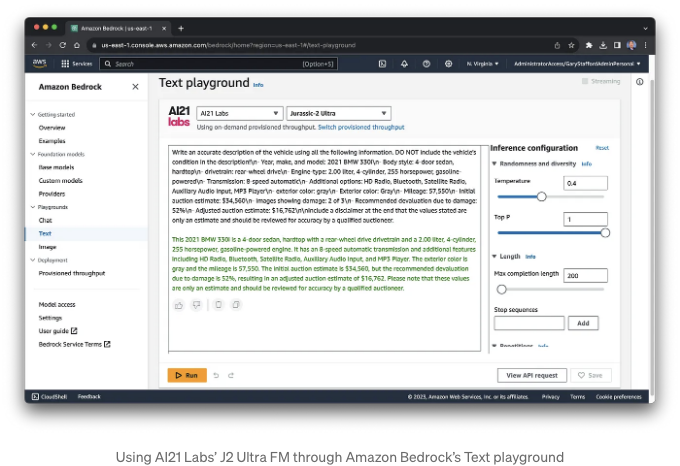Collapse the Playgrounds section

tap(33, 207)
